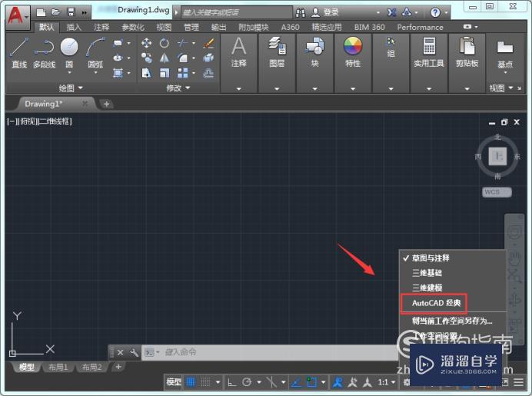The width and height of the screenshot is (532, 396).
Task: Expand quick access toolbar overflow arrows
Action: click(84, 13)
